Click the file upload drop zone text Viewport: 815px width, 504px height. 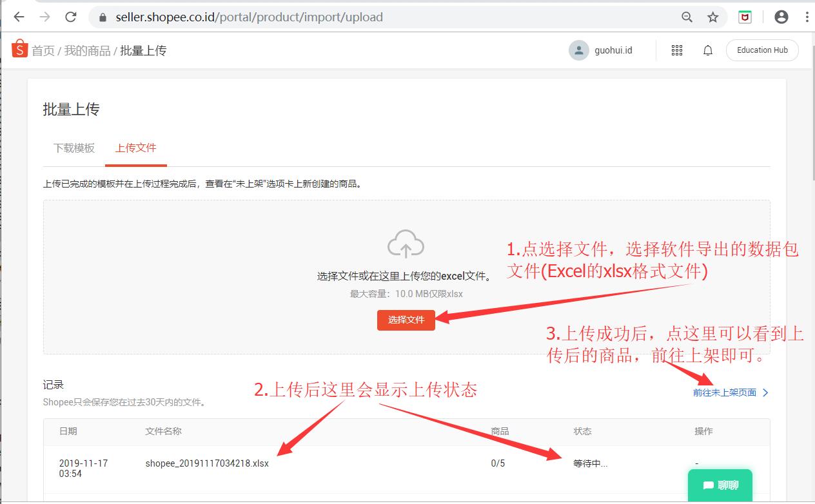(x=406, y=276)
